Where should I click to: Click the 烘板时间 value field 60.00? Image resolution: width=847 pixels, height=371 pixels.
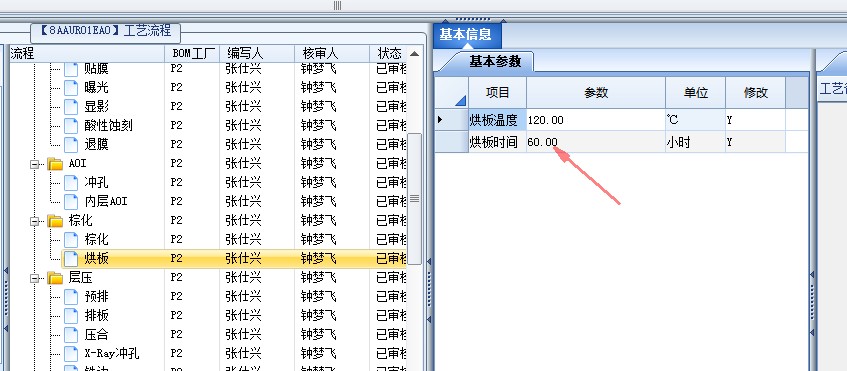[596, 142]
